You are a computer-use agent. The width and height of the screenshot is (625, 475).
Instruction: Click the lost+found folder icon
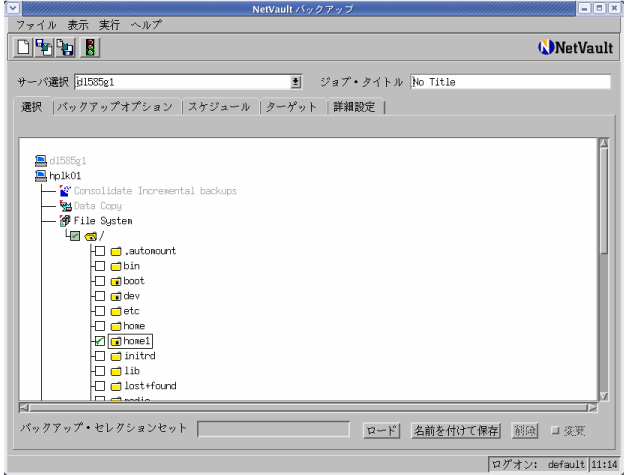coord(116,386)
